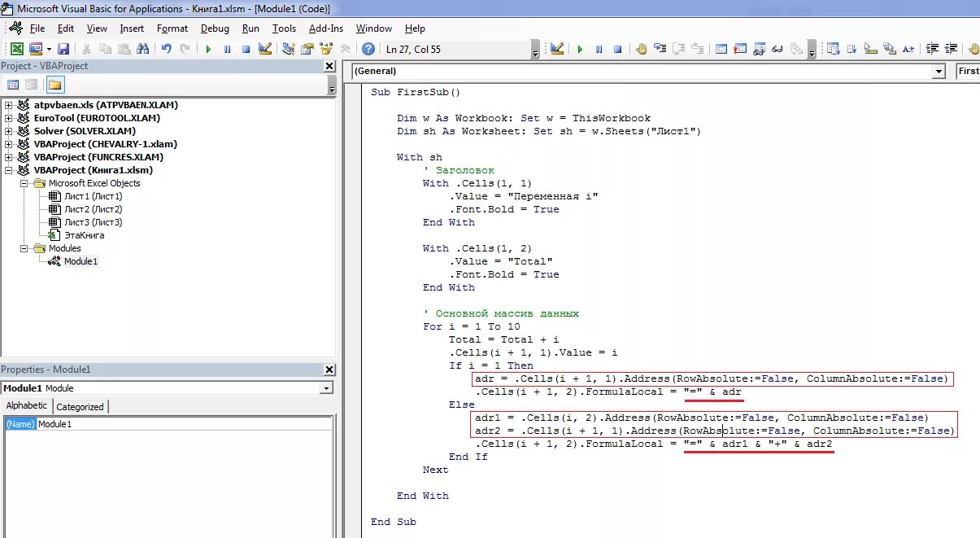Click the Quick Watch glasses icon
The width and height of the screenshot is (980, 538).
click(x=777, y=49)
